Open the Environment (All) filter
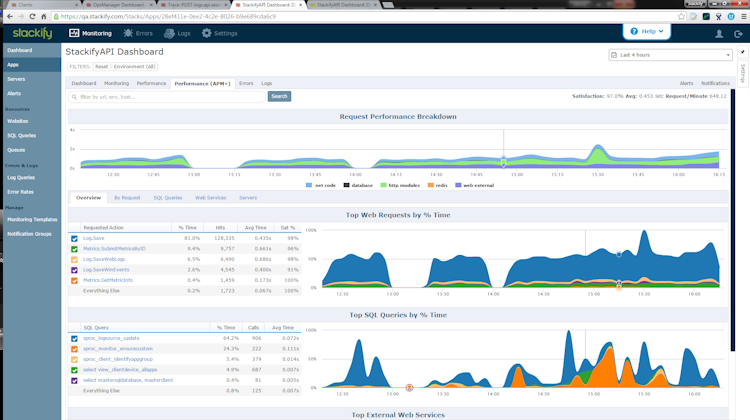The image size is (750, 420). pos(134,66)
